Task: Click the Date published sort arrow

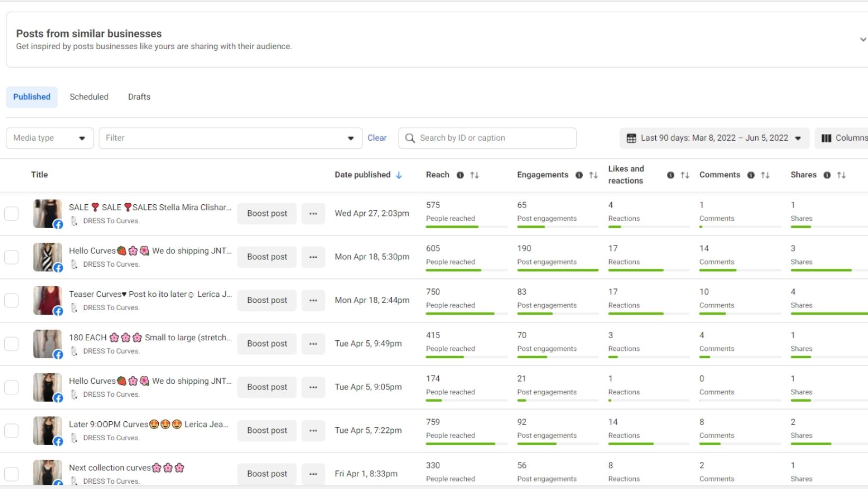Action: [x=399, y=175]
